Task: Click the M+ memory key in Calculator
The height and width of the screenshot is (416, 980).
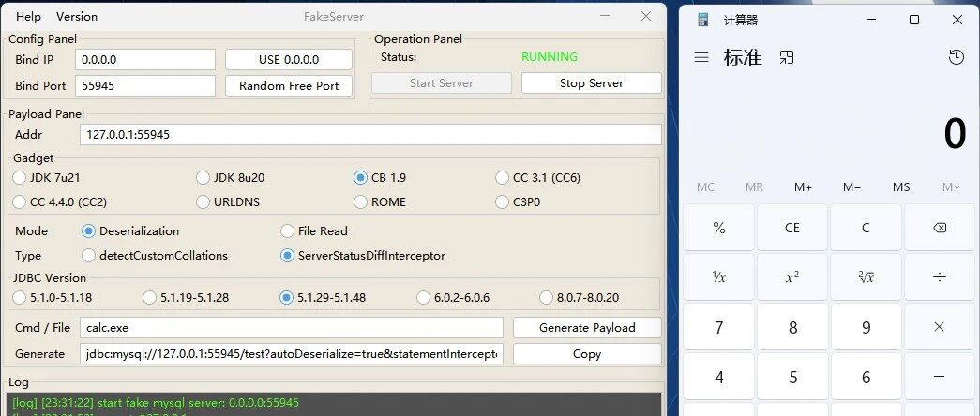Action: [803, 187]
